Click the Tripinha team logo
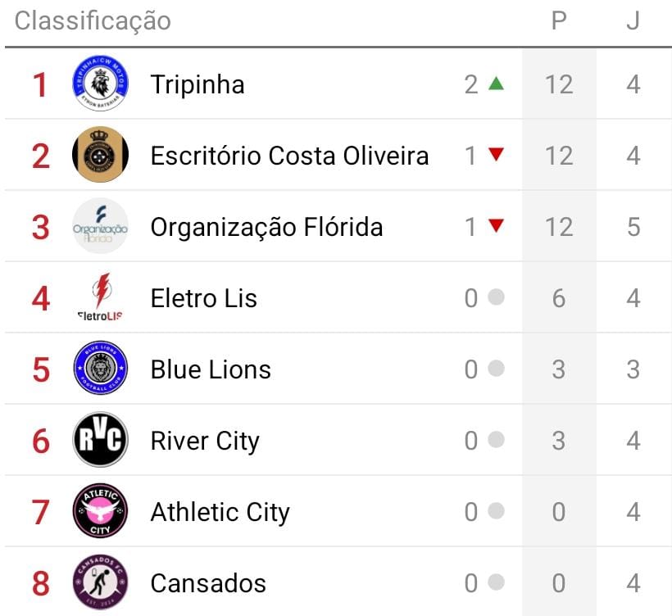Screen dimensions: 672x616 (100, 84)
